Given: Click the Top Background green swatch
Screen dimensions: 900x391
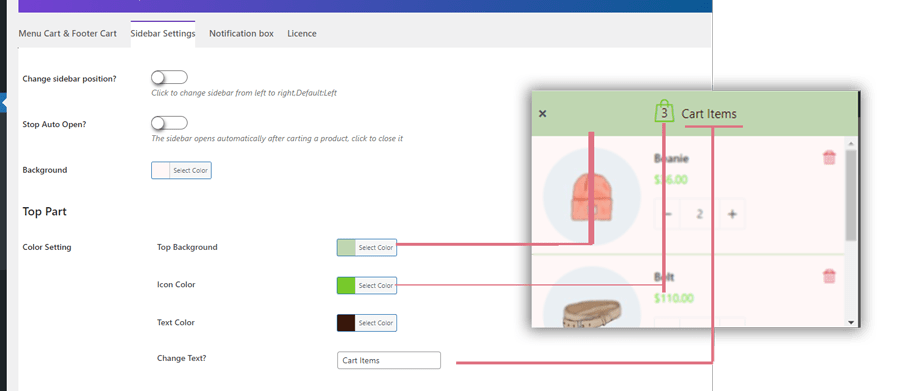Looking at the screenshot, I should tap(346, 247).
